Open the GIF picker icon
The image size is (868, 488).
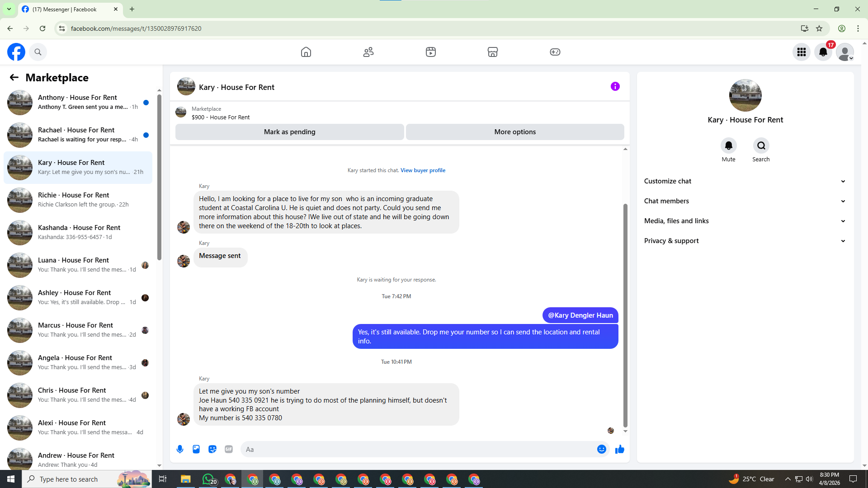[229, 449]
